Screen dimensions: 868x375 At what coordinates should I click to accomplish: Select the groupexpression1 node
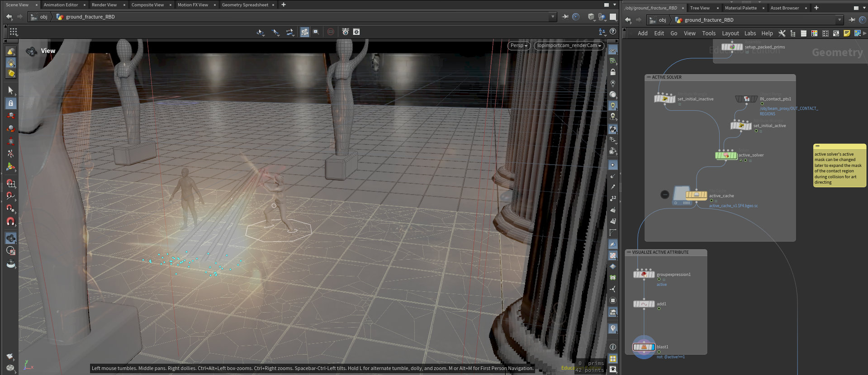644,275
